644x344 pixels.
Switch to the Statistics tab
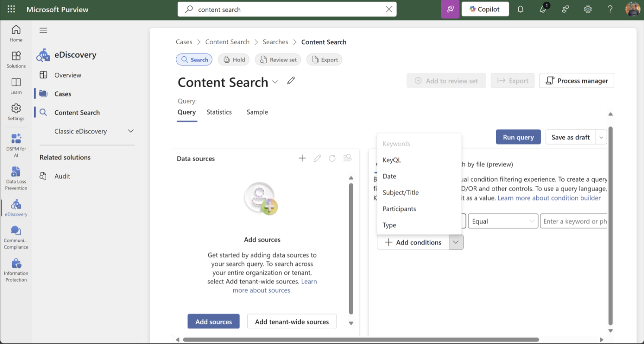pos(219,112)
